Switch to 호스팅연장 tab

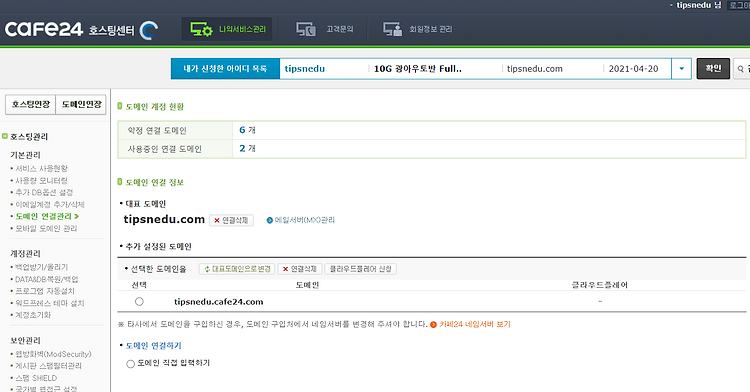click(x=31, y=104)
